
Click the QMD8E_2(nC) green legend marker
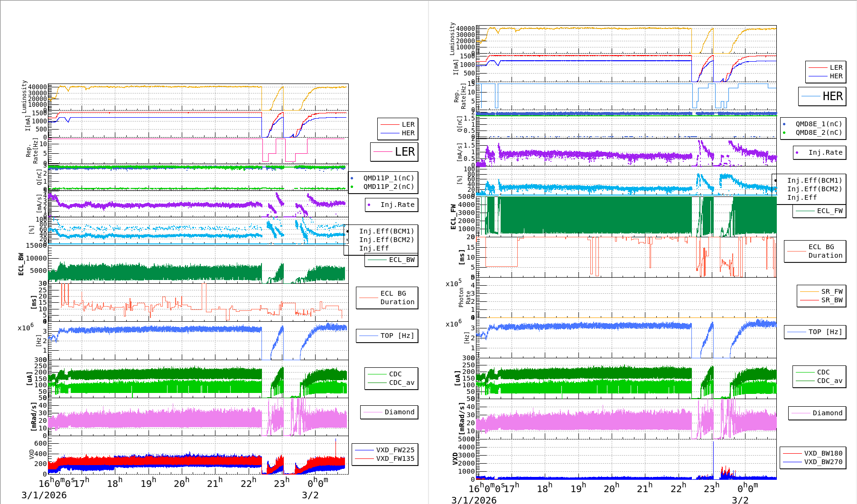coord(784,133)
